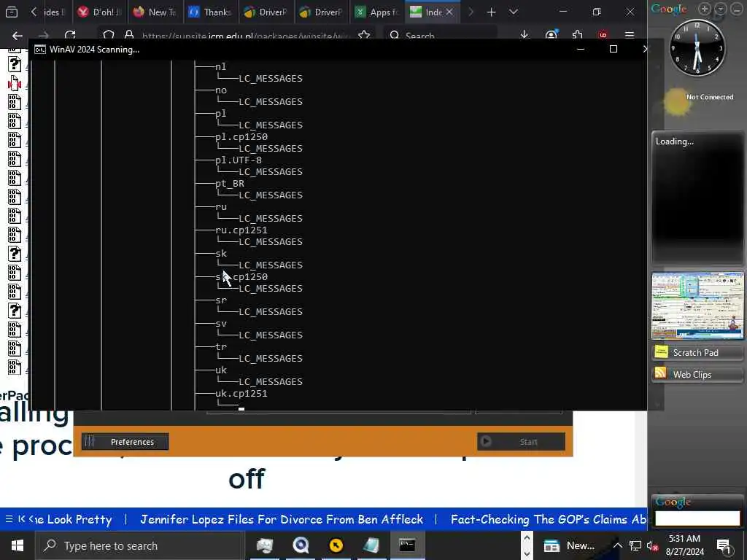Open the News toolbar on taskbar
This screenshot has width=747, height=560.
tap(570, 545)
